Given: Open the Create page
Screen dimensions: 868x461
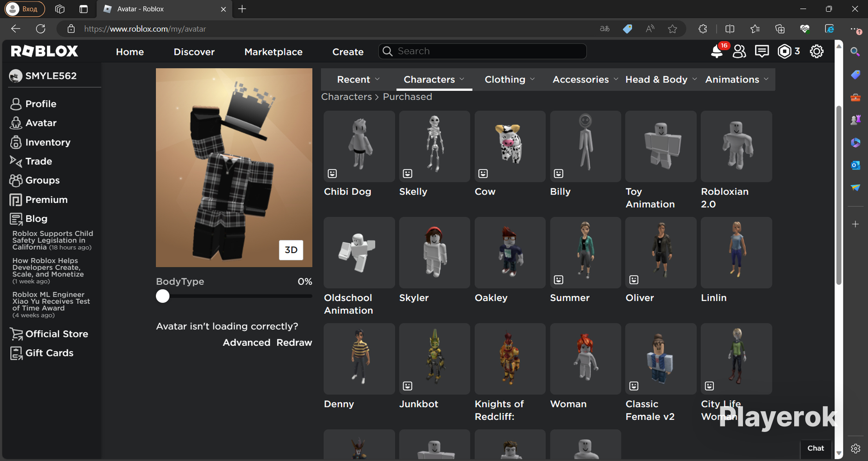Looking at the screenshot, I should coord(348,52).
